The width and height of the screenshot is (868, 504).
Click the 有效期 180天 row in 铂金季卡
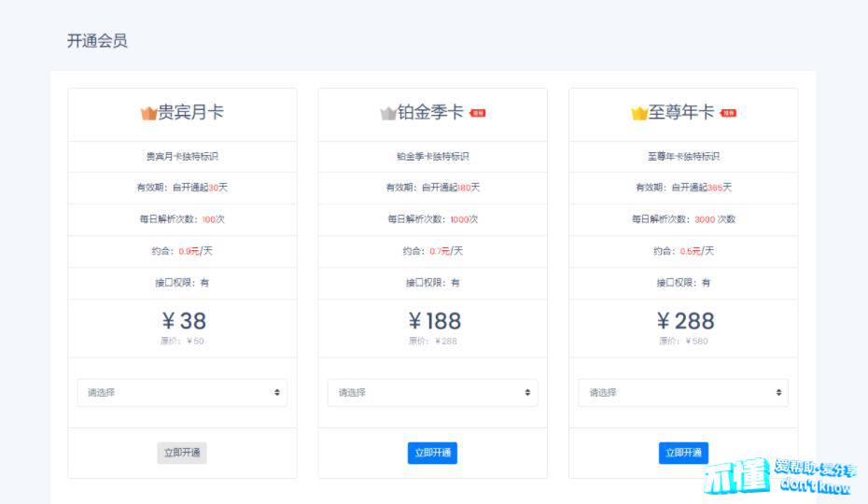432,188
